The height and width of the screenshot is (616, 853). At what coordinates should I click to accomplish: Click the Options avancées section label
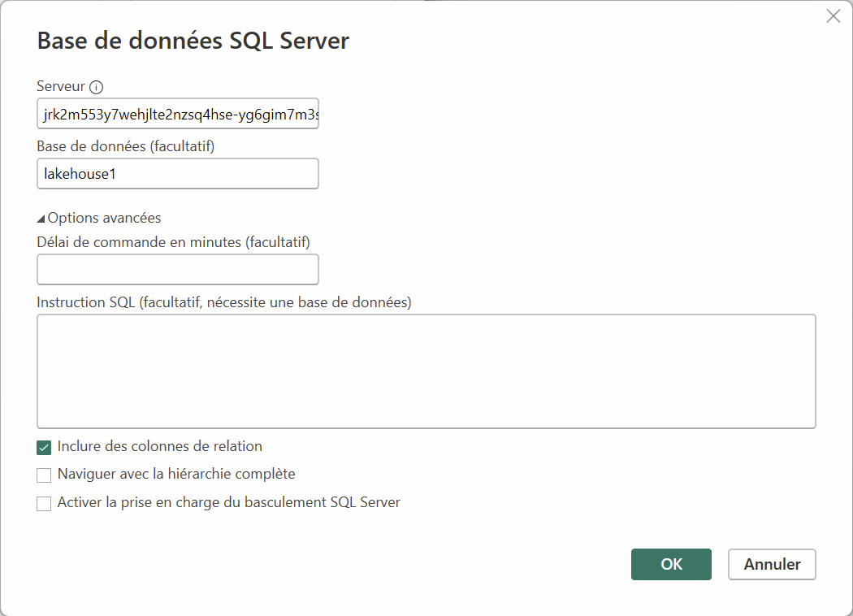104,218
